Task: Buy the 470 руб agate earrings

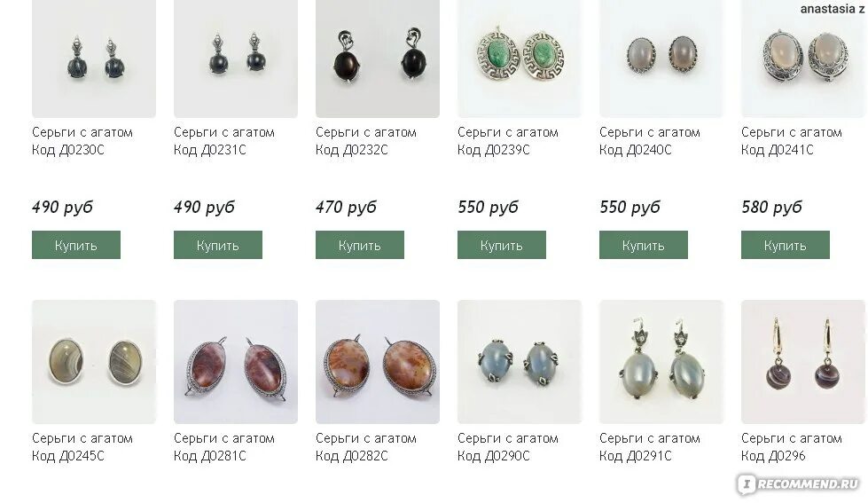Action: (360, 245)
